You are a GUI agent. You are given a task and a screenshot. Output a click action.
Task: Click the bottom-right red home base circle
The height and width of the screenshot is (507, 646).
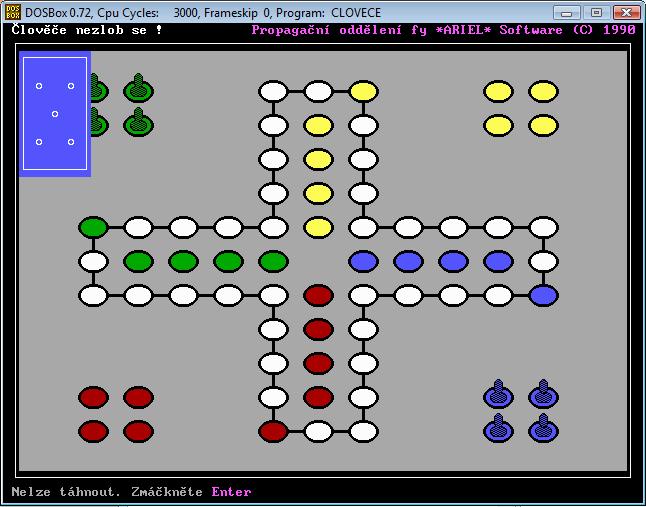tap(138, 431)
